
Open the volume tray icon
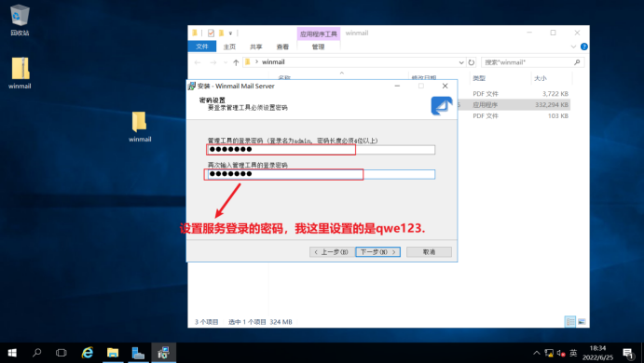(561, 353)
